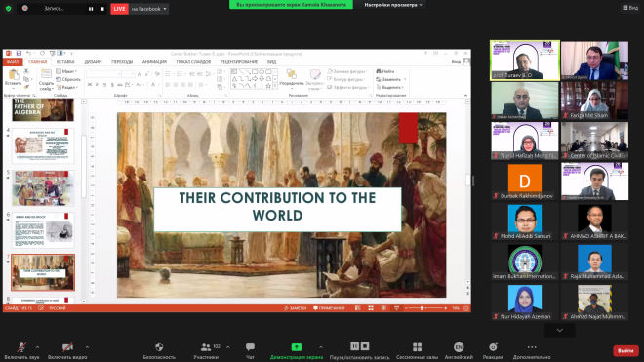Viewport: 644px width, 362px height.
Task: Open View options (Настройки просмотра) dropdown
Action: pos(393,5)
